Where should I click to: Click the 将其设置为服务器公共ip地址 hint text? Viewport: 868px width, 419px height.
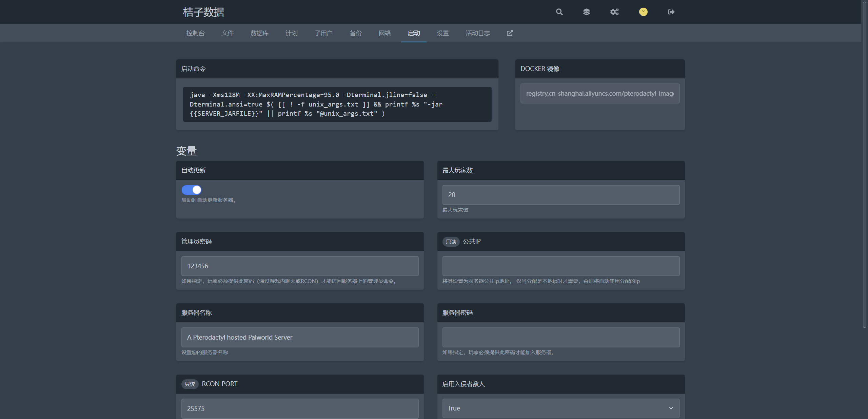(x=541, y=281)
